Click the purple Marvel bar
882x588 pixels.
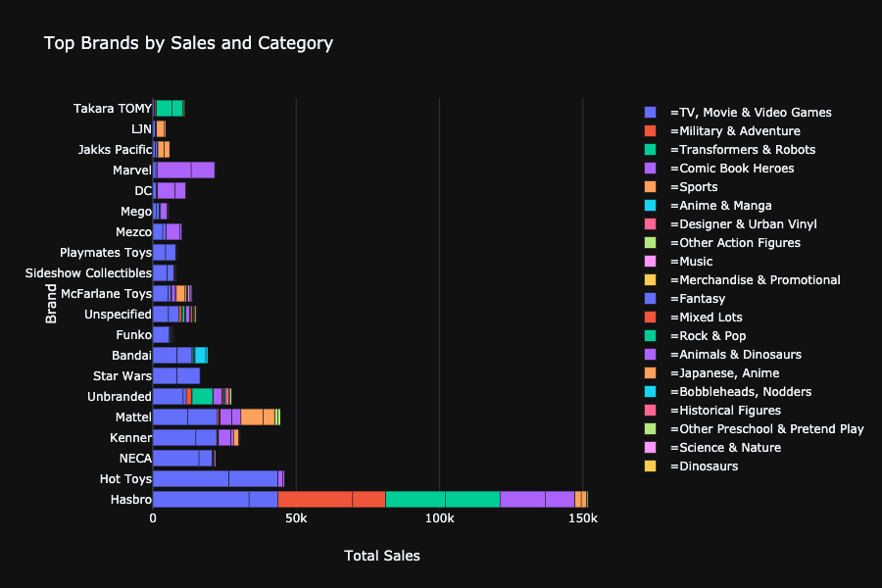click(185, 170)
